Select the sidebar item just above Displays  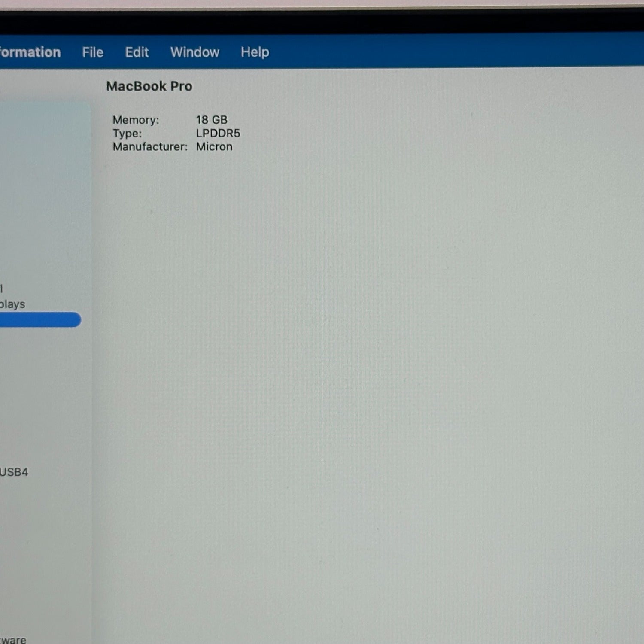point(2,288)
